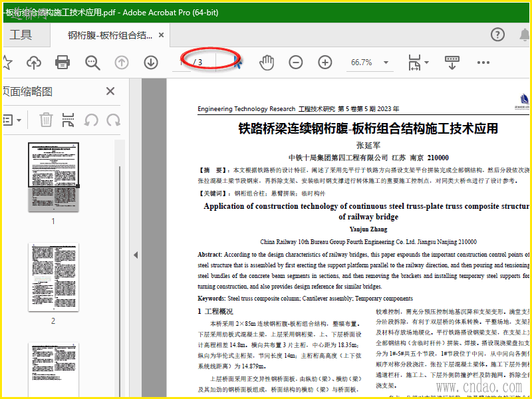Screen dimensions: 532x399
Task: Click the thumbnail label number 2
Action: [x=53, y=321]
